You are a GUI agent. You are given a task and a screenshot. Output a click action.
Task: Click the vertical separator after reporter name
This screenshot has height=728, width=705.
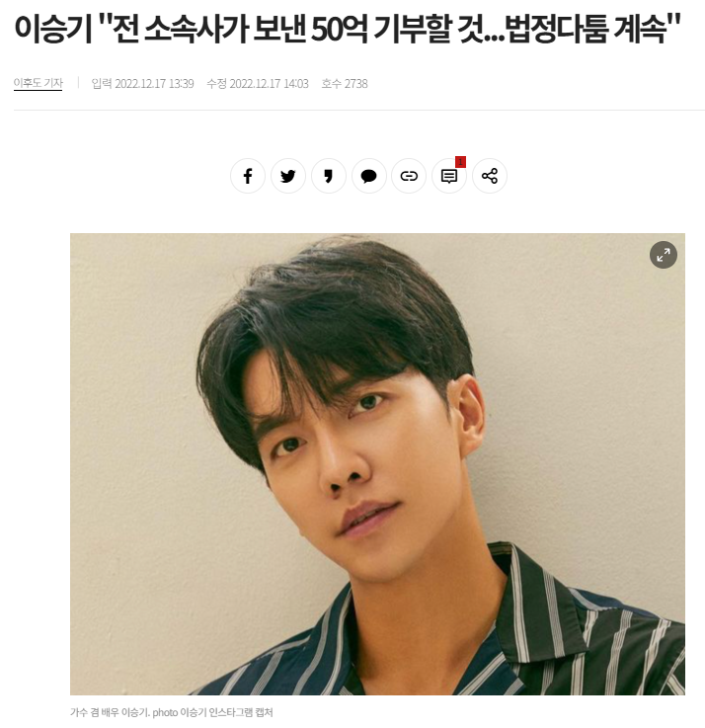pyautogui.click(x=78, y=83)
